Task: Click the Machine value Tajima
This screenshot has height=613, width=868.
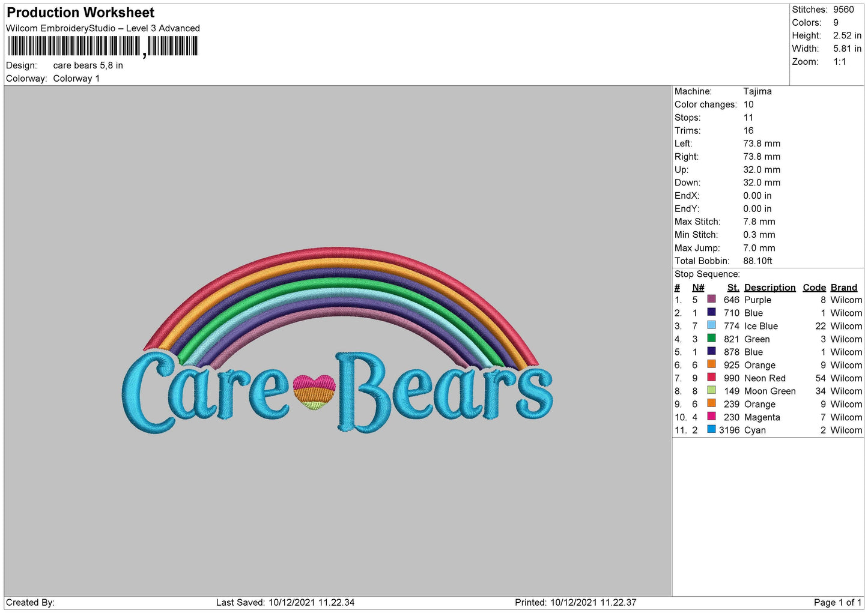Action: pos(757,91)
